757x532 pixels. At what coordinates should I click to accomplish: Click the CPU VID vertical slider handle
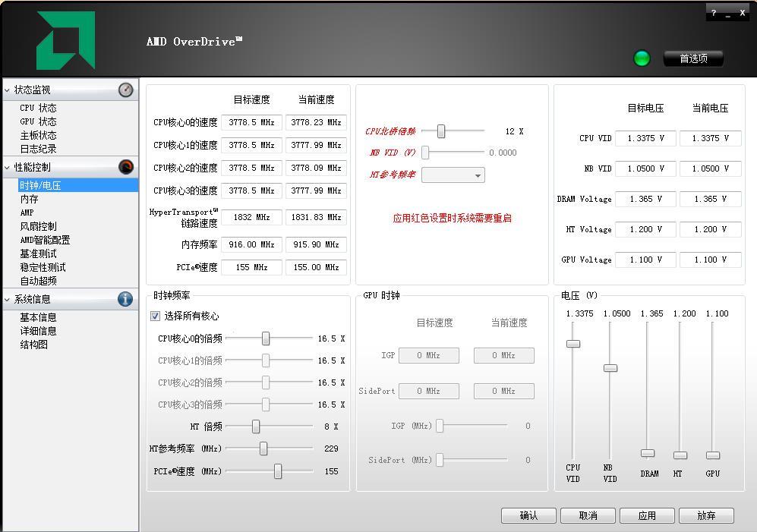click(573, 344)
